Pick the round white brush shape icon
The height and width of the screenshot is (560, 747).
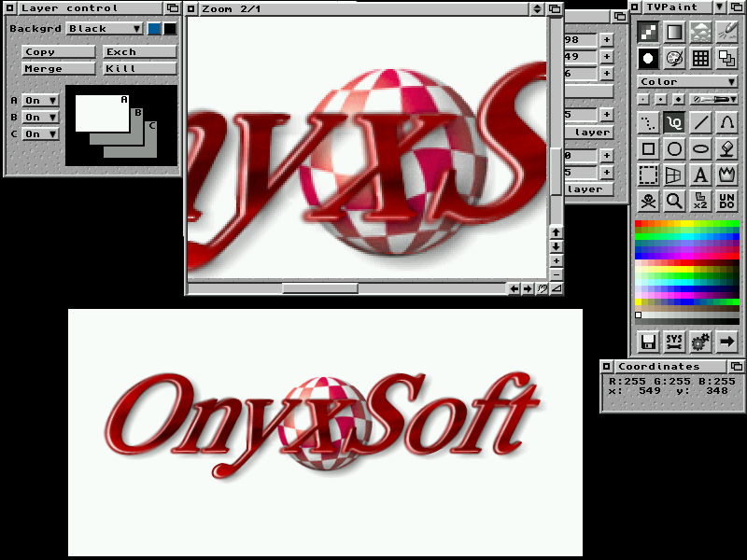[648, 59]
